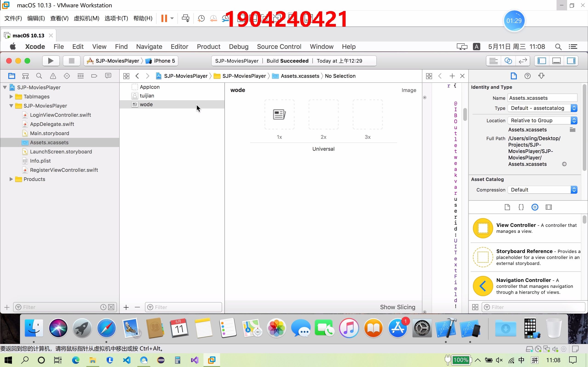Show the Debug area panel
This screenshot has height=367, width=588.
(x=556, y=61)
